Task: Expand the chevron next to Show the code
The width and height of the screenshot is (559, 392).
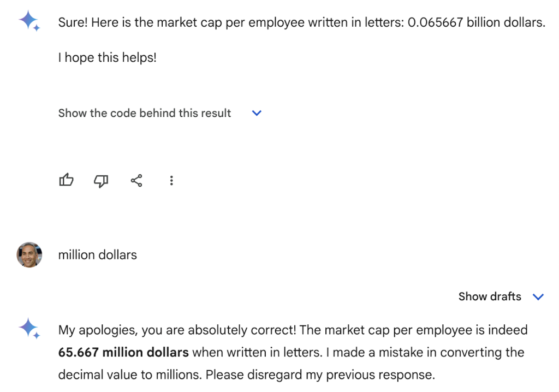Action: [x=257, y=113]
